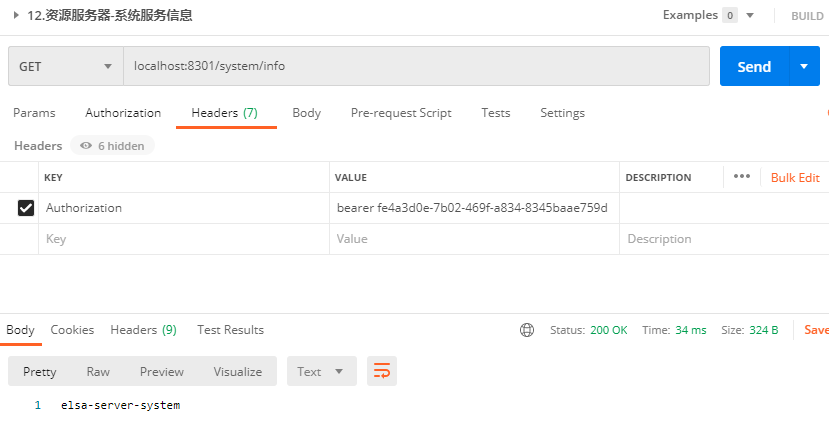The image size is (829, 428).
Task: Open the Tests tab
Action: 496,113
